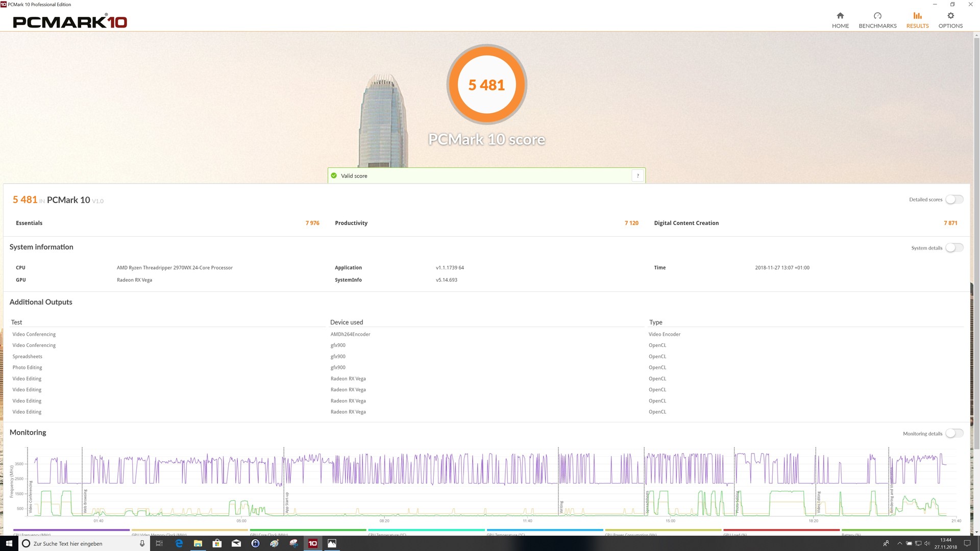This screenshot has height=551, width=980.
Task: Open the Photos app in the taskbar
Action: [332, 543]
